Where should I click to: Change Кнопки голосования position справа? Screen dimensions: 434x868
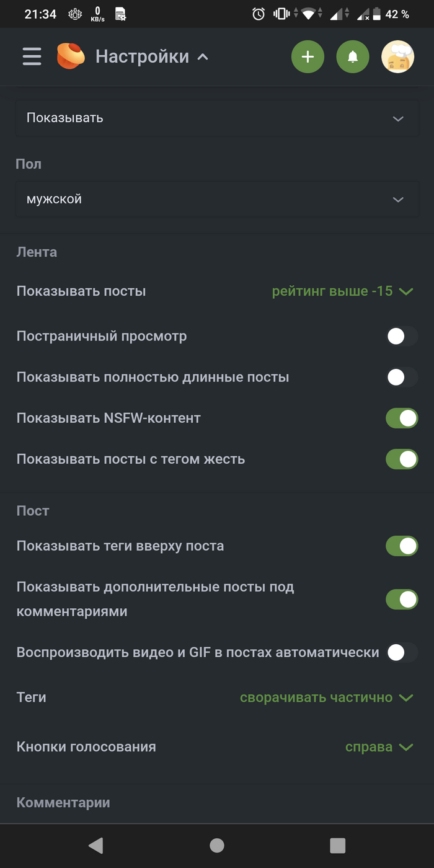(379, 747)
